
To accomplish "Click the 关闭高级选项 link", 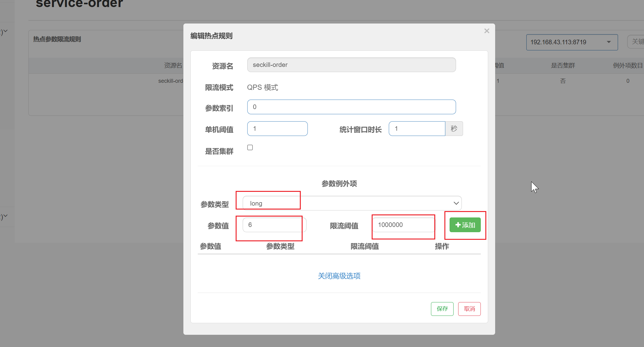I will (339, 276).
